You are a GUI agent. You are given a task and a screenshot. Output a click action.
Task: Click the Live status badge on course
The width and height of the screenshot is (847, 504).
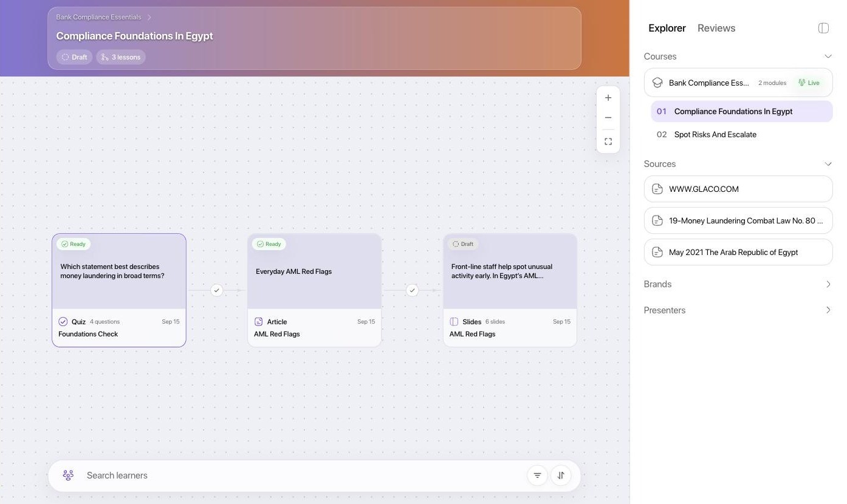[809, 83]
